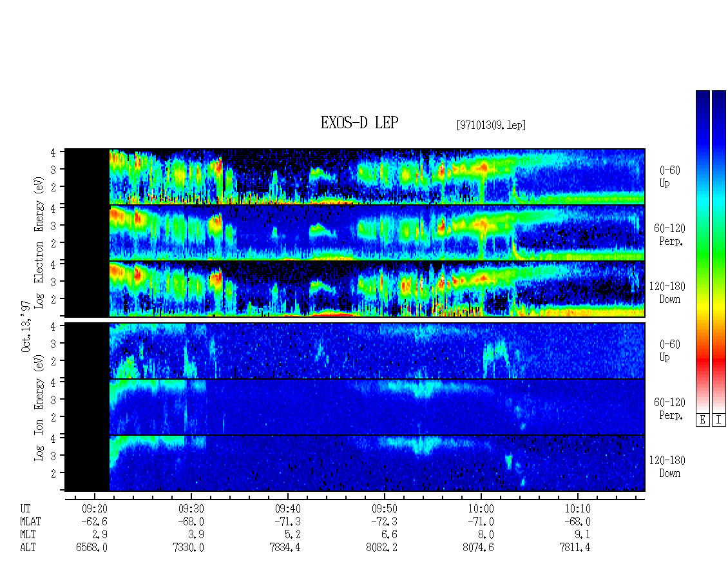Select the 09:30 UT tick label
Viewport: 728px width, 564px height.
click(191, 509)
